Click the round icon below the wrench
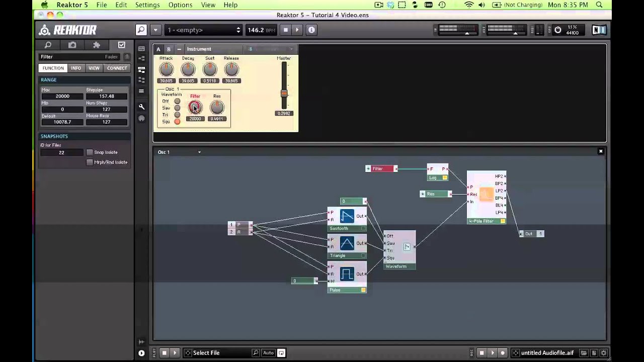 (x=141, y=119)
